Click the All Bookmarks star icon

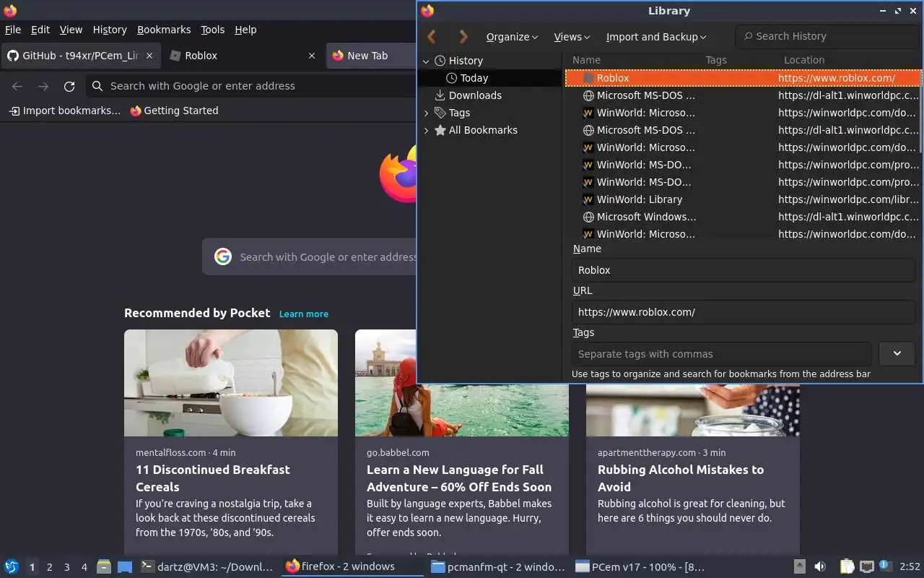[440, 130]
